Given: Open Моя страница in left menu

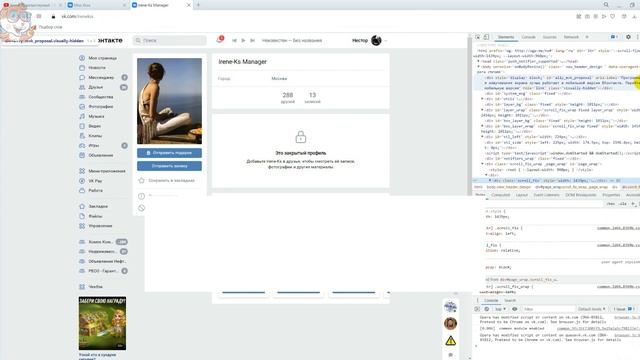Looking at the screenshot, I should click(103, 58).
